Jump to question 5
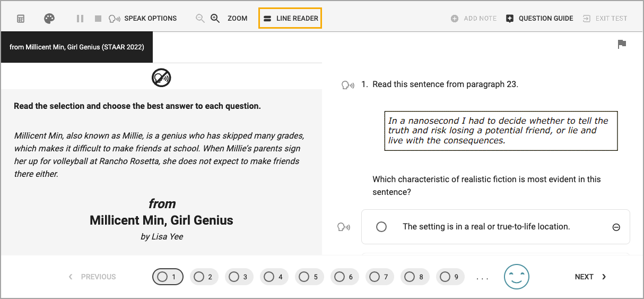 (310, 277)
